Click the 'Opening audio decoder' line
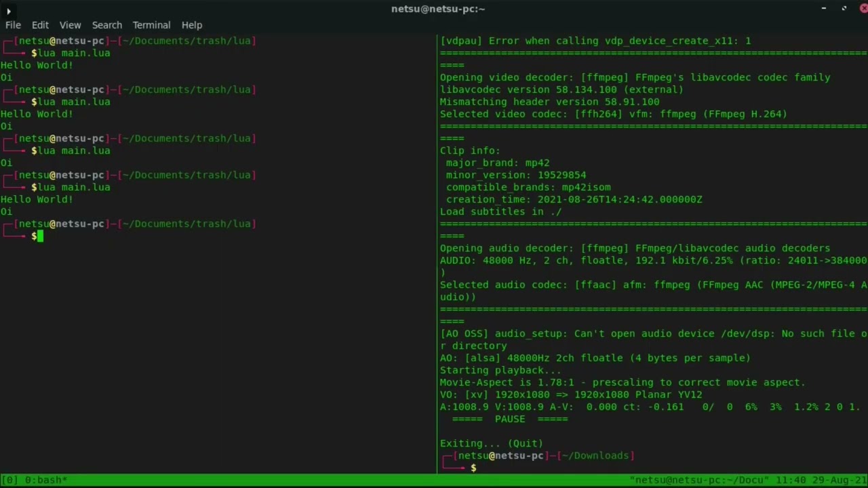The height and width of the screenshot is (488, 868). pos(635,248)
